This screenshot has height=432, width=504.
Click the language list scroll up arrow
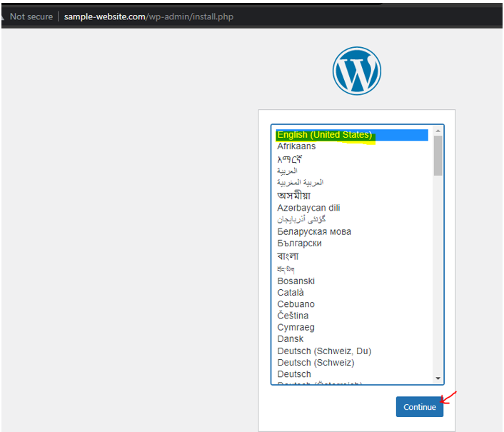[x=438, y=131]
